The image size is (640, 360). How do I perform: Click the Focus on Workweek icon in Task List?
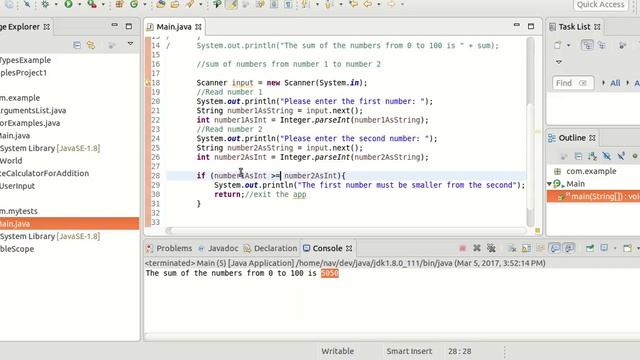pyautogui.click(x=622, y=45)
